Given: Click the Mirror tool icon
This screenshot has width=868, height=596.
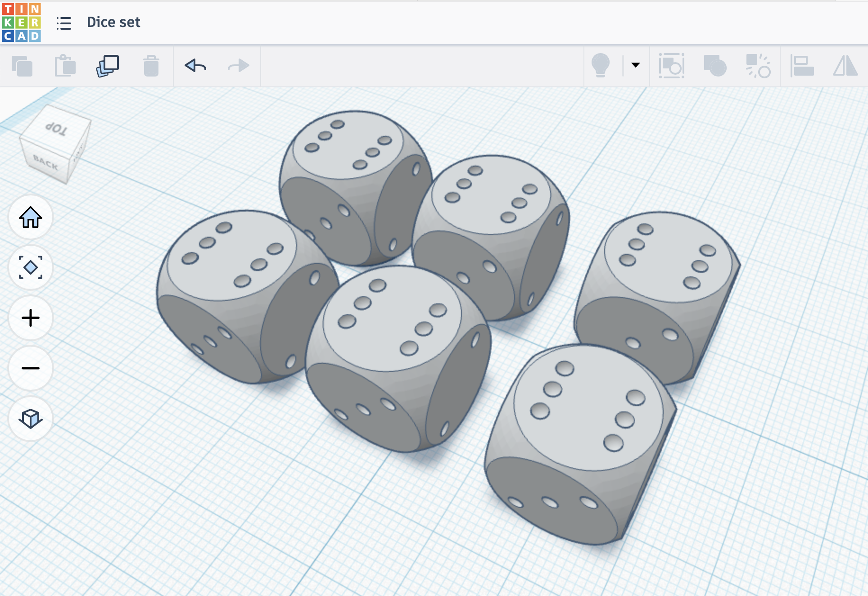Looking at the screenshot, I should pyautogui.click(x=845, y=66).
